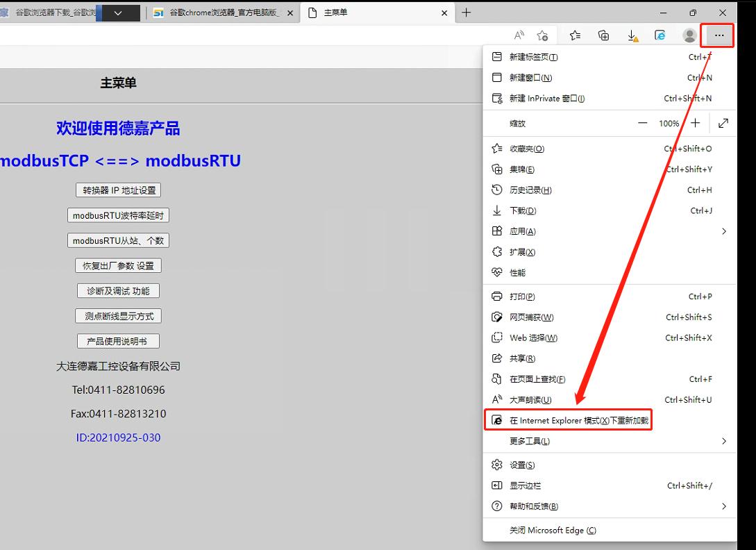The height and width of the screenshot is (550, 756).
Task: Click the Read aloud toolbar icon
Action: pos(519,35)
